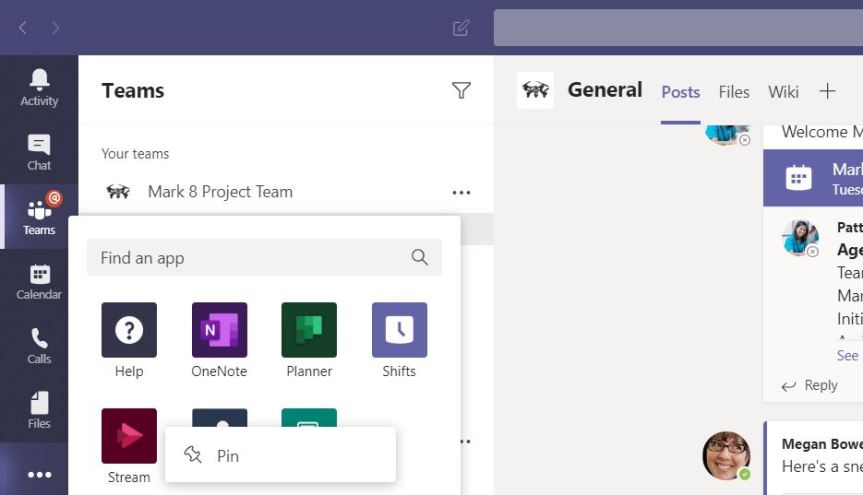Click the Find an app search field
Screen dimensions: 863x495
pos(250,258)
